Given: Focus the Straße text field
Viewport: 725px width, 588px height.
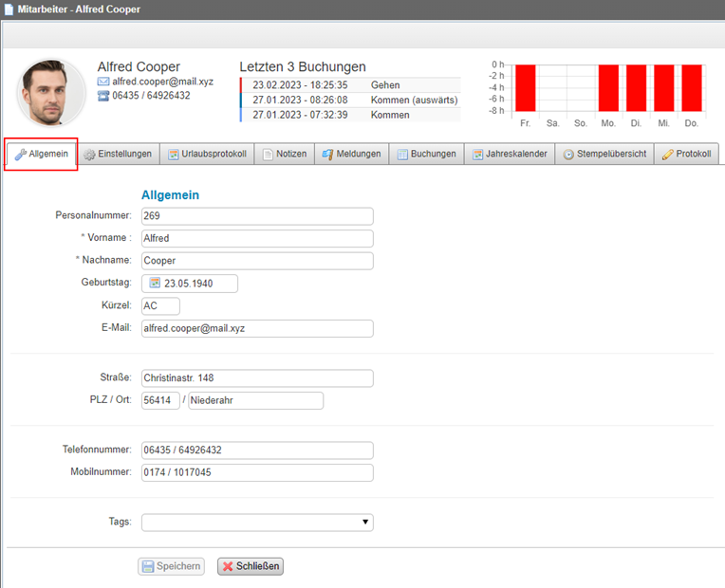Looking at the screenshot, I should [257, 378].
